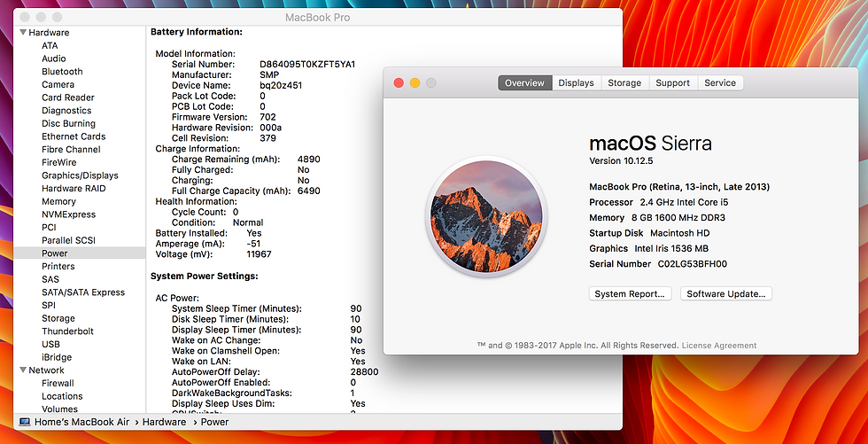The width and height of the screenshot is (868, 444).
Task: Click the Full Charge Capacity value 6490
Action: coord(309,191)
